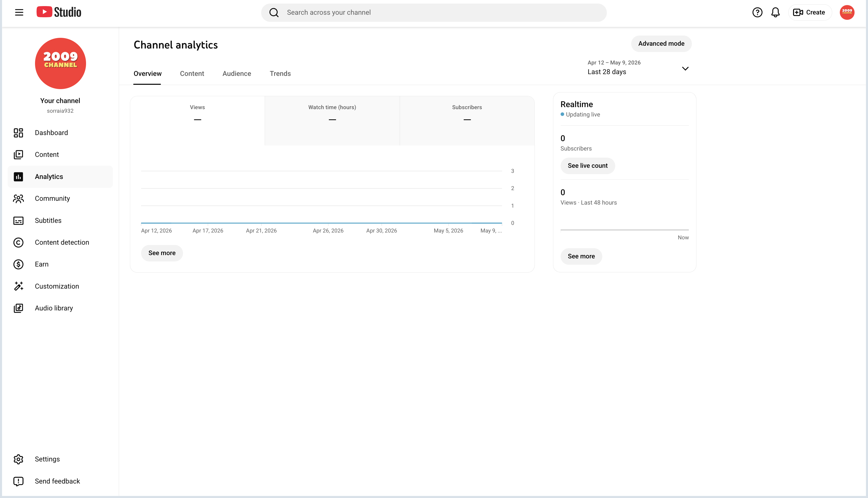
Task: Switch to the Audience tab
Action: point(237,74)
